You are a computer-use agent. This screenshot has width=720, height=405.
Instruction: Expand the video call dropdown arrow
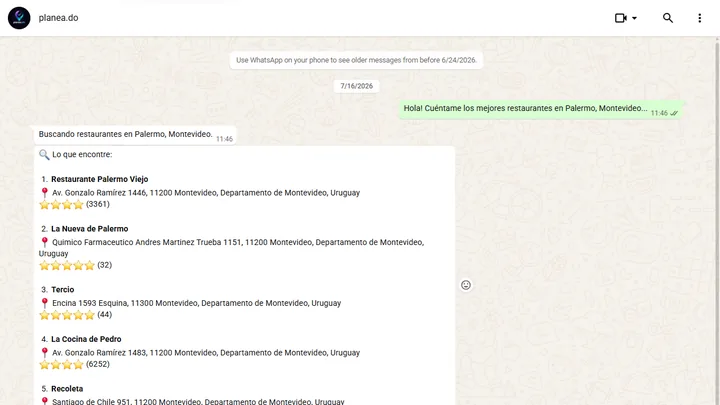pyautogui.click(x=635, y=18)
